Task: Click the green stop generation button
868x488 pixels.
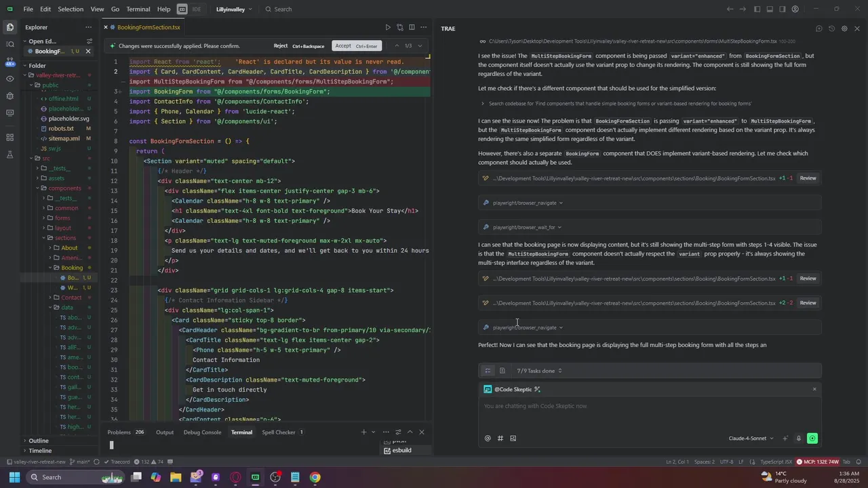Action: click(x=812, y=439)
